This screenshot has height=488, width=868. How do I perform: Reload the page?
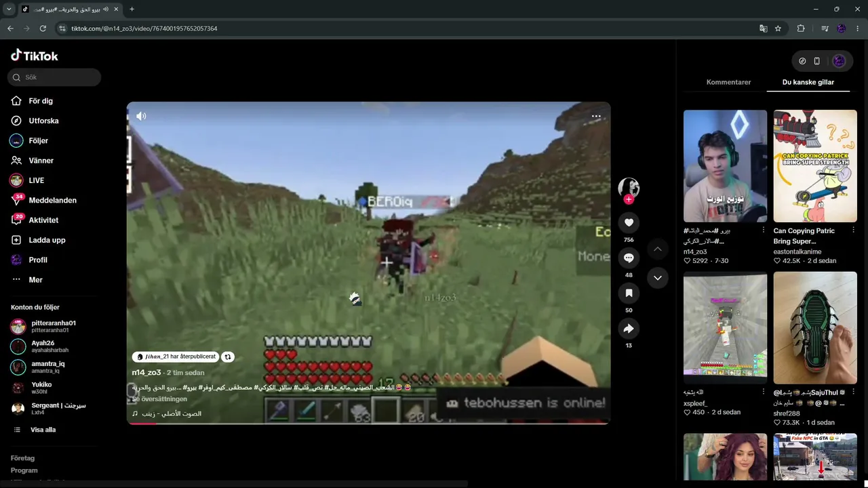click(43, 28)
